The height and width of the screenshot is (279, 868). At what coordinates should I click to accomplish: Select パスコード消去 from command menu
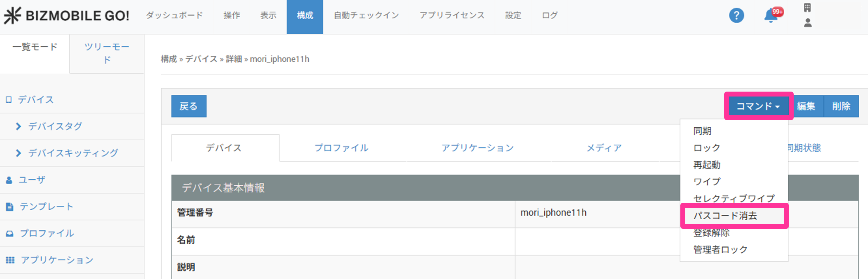pos(725,215)
